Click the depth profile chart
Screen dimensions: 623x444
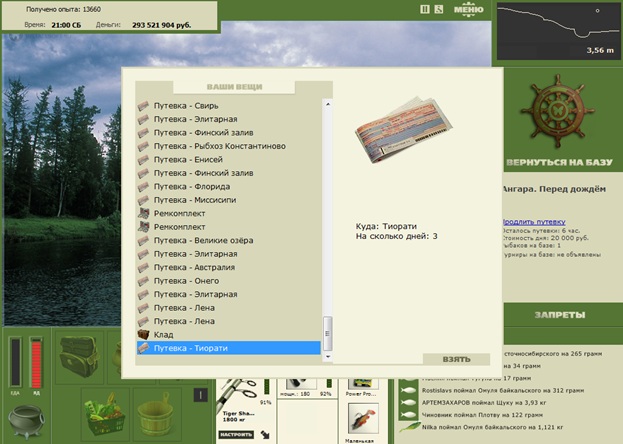pos(557,31)
